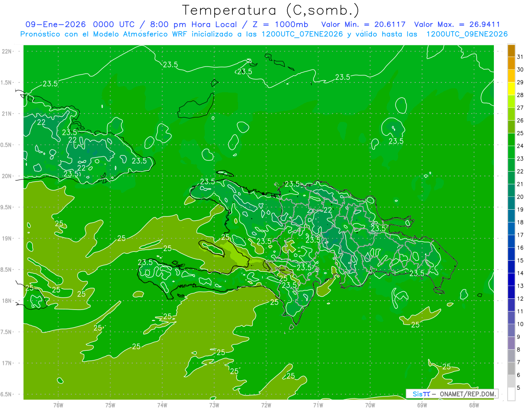Click the '6' value on the color scale
The image size is (532, 411).
(518, 375)
